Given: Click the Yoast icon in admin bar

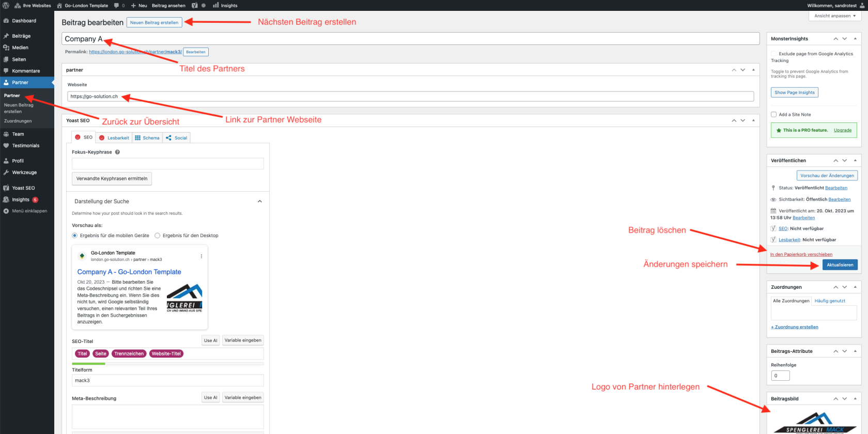Looking at the screenshot, I should click(195, 5).
